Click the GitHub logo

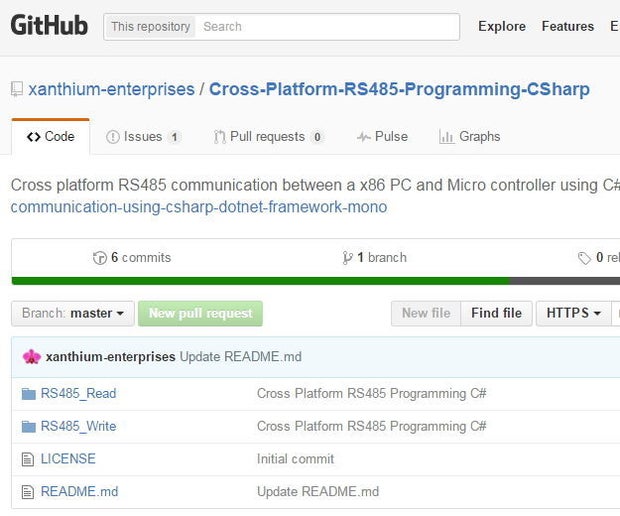tap(49, 25)
